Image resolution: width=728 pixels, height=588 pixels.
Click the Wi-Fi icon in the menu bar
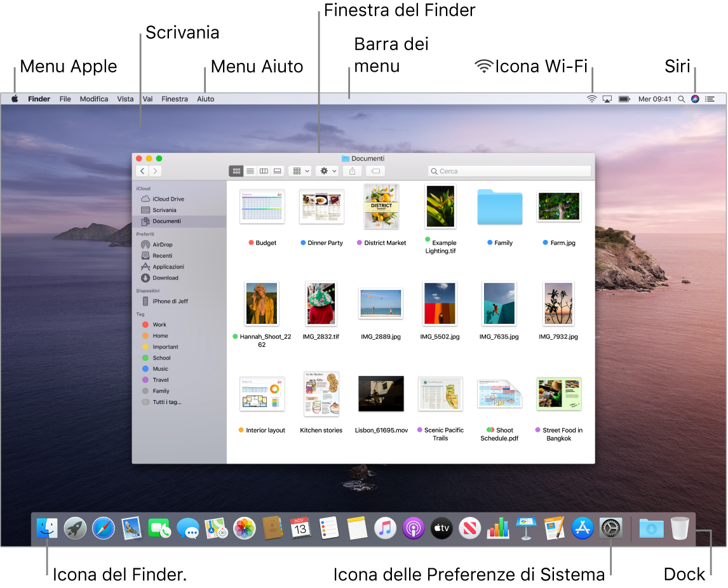[x=592, y=98]
